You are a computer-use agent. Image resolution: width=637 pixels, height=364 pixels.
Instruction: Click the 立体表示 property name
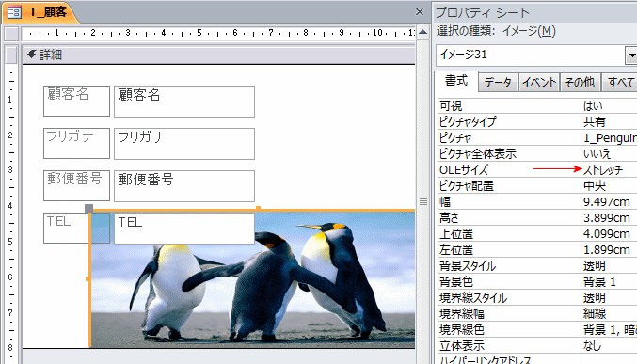(509, 346)
